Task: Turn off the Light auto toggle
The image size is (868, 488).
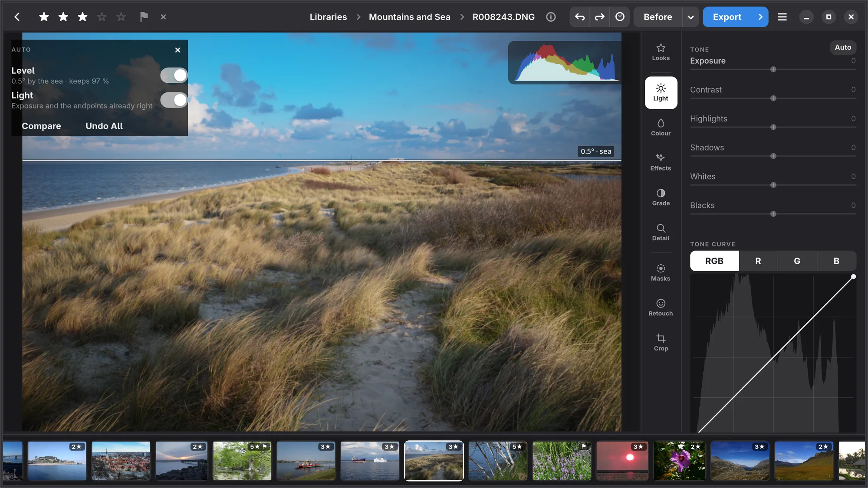Action: click(x=174, y=100)
